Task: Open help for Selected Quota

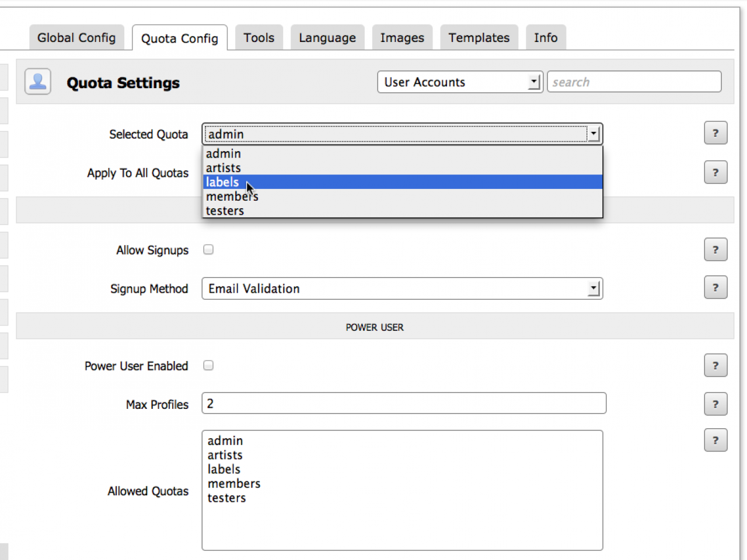Action: point(715,134)
